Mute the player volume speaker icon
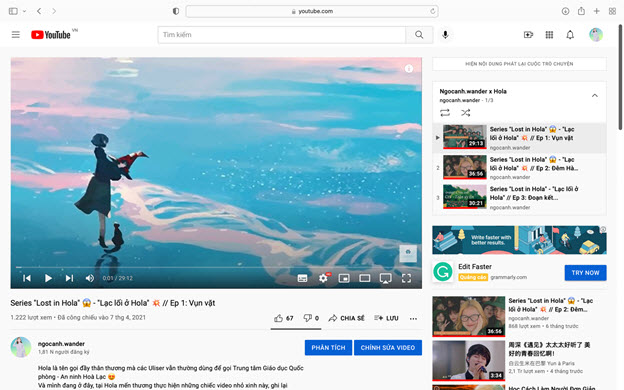This screenshot has height=390, width=624. click(90, 278)
